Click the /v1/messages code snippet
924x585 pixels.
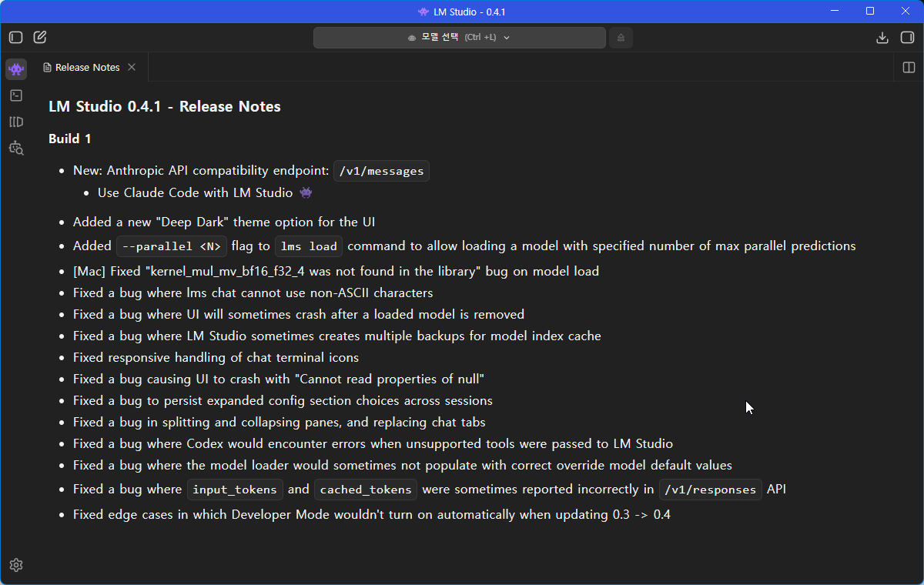[381, 171]
